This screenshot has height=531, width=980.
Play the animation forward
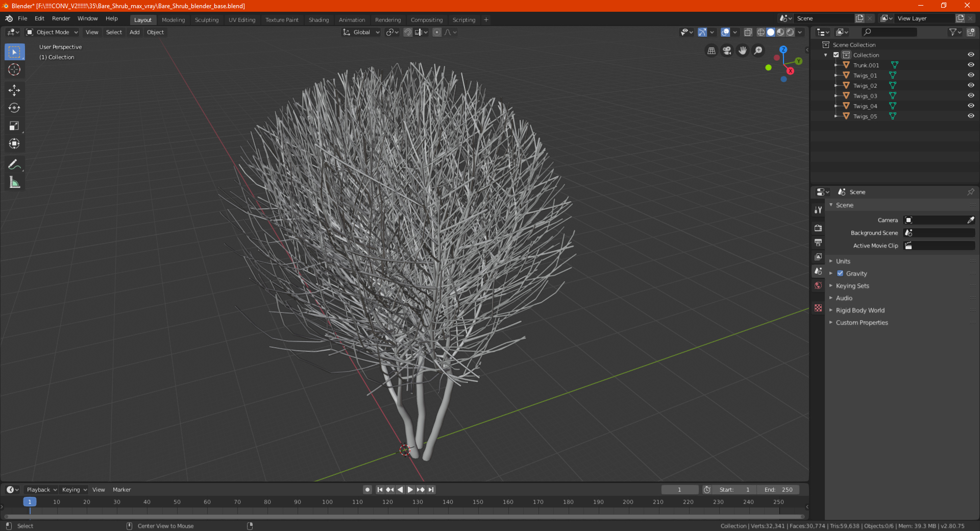click(x=410, y=490)
